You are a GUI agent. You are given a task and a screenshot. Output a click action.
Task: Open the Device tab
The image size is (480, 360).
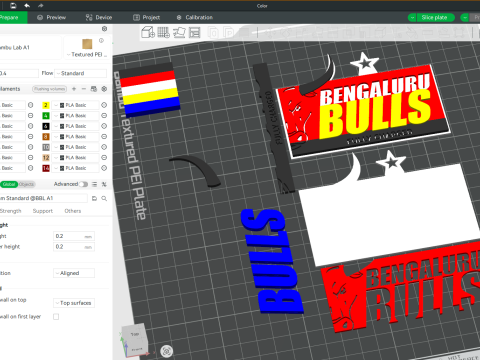[99, 17]
